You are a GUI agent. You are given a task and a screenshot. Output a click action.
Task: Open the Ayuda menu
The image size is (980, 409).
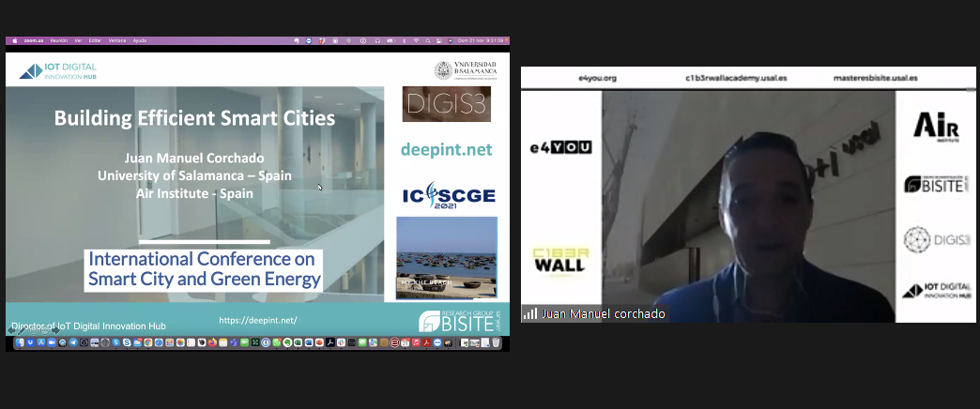(x=139, y=40)
